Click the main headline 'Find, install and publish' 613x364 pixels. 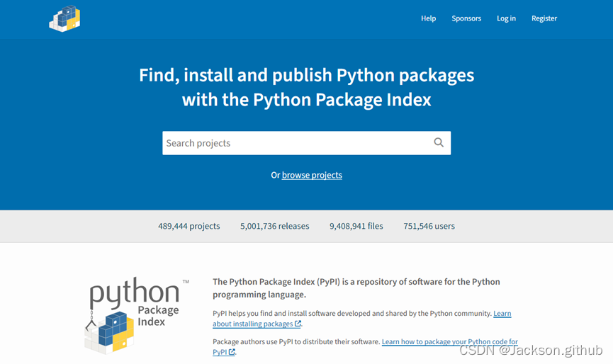pyautogui.click(x=306, y=75)
